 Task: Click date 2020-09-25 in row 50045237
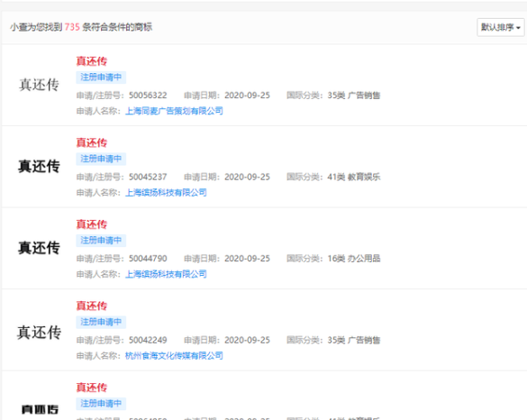tap(248, 177)
